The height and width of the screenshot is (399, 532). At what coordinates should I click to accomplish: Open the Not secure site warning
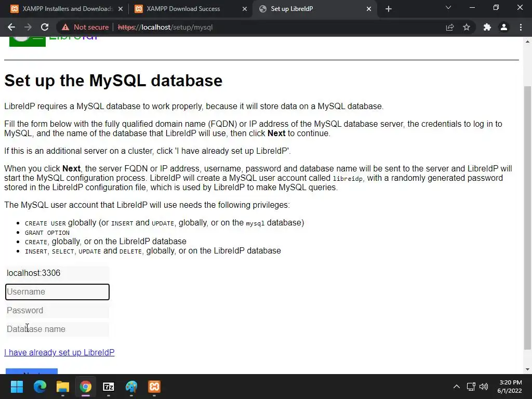85,27
